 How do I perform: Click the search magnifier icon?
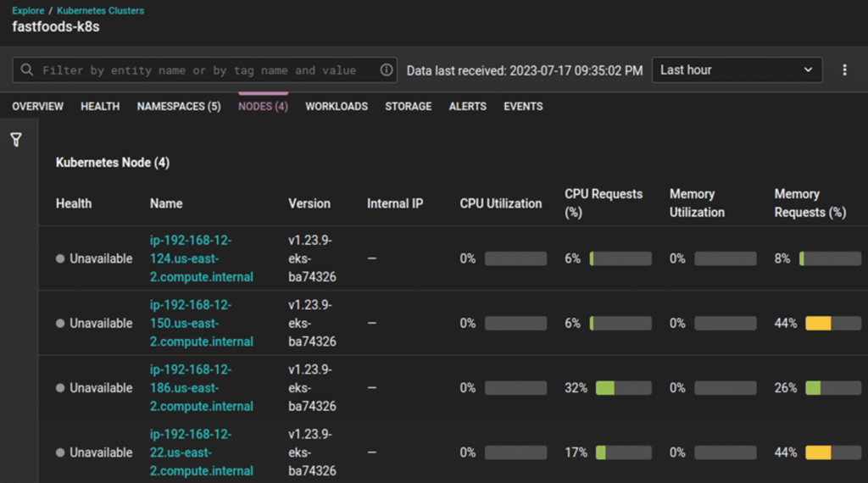tap(26, 69)
